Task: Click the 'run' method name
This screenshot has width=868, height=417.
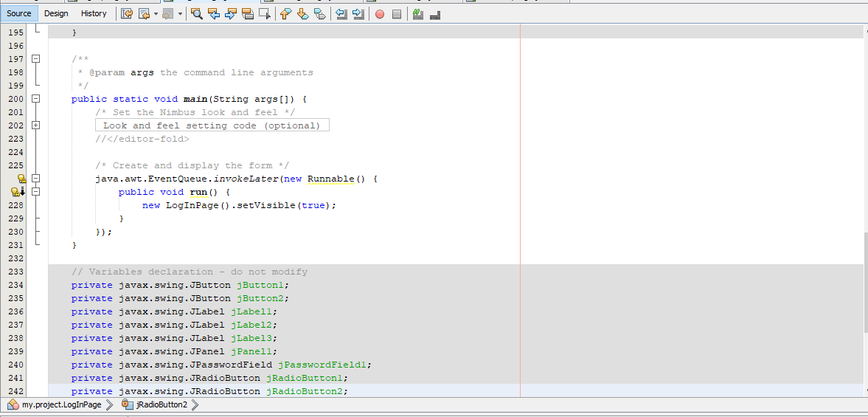Action: click(x=198, y=192)
